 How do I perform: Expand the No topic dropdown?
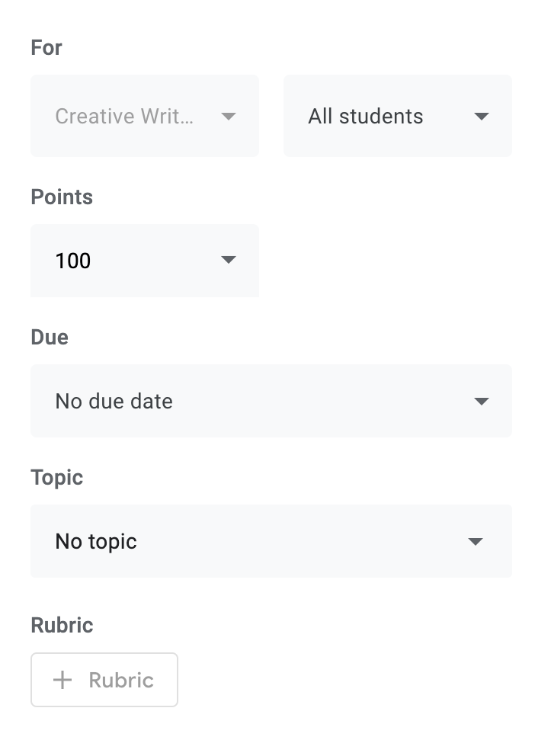click(x=271, y=541)
